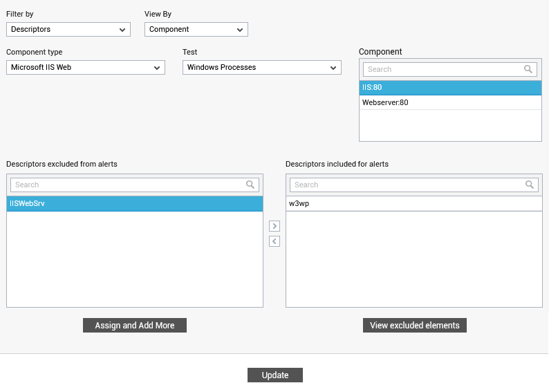Select IIS:80 in the Component list
The height and width of the screenshot is (392, 549).
pyautogui.click(x=450, y=88)
